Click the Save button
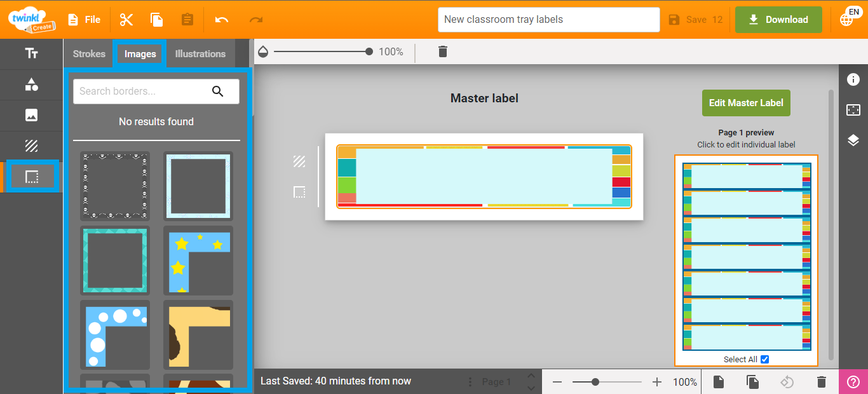868x394 pixels. [696, 20]
